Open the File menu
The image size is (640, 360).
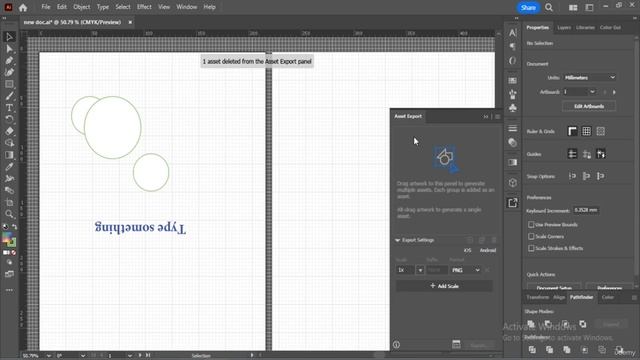[x=46, y=7]
